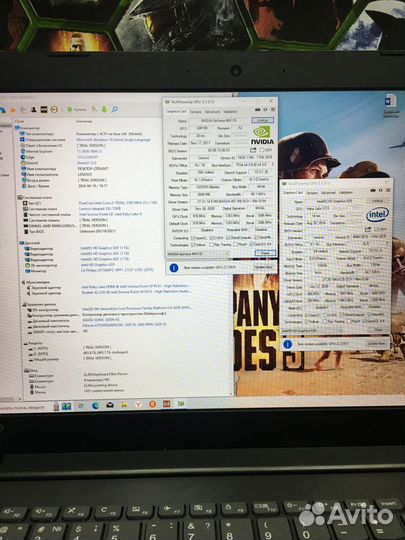405x540 pixels.
Task: Toggle the Ray Tracing checkbox in NVIDIA GPU-Z
Action: coord(211,245)
